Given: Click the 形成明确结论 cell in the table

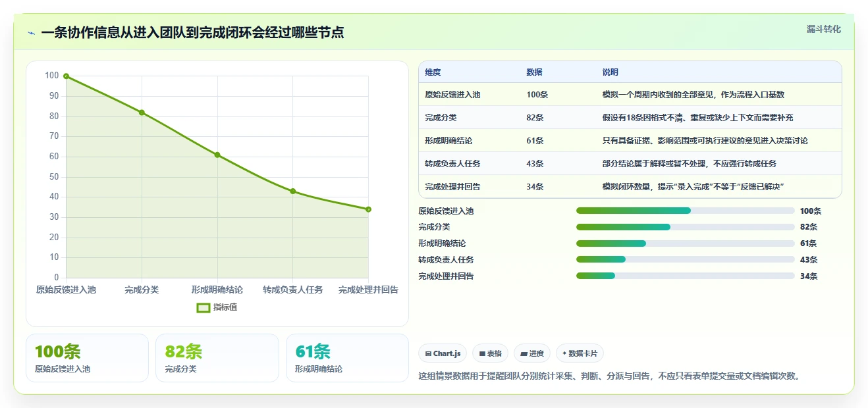Looking at the screenshot, I should (x=448, y=141).
